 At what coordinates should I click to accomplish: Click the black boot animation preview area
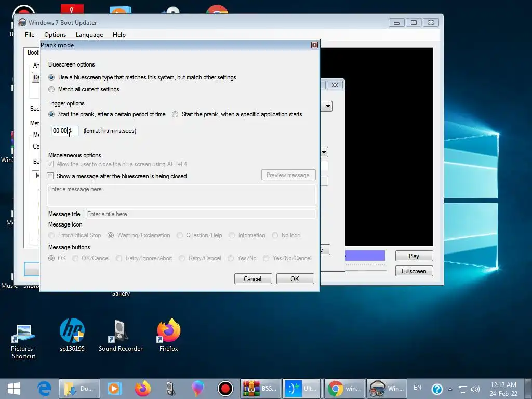pyautogui.click(x=377, y=147)
